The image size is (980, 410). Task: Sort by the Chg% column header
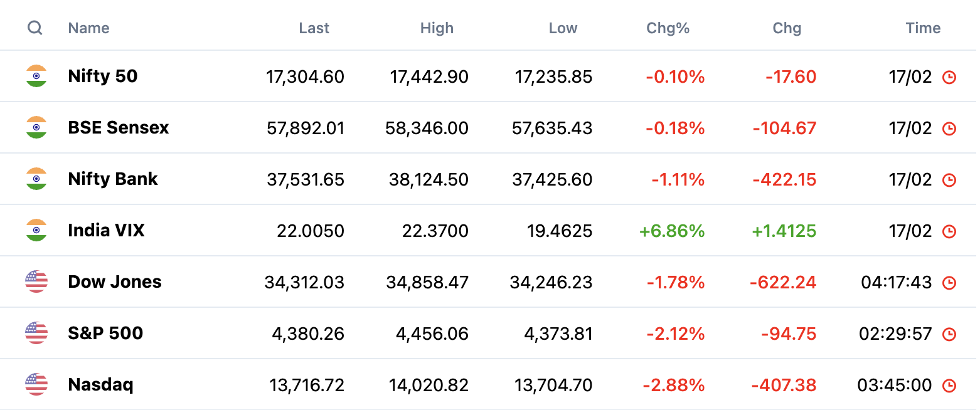click(668, 28)
